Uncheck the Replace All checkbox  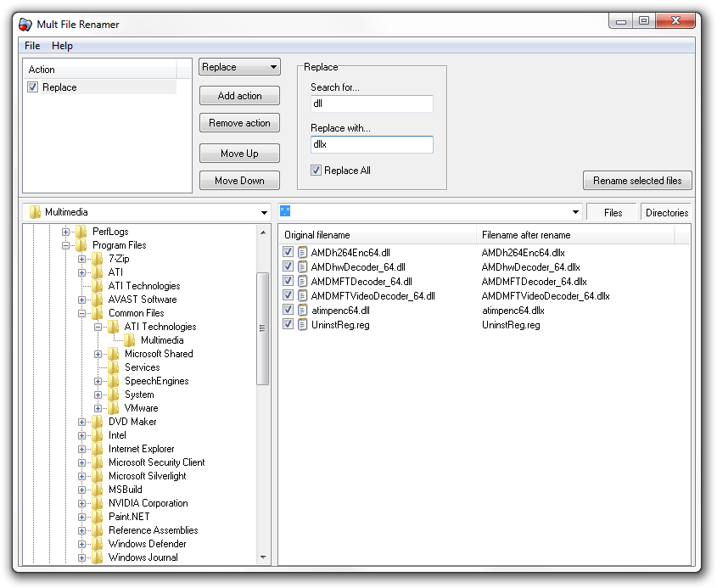pyautogui.click(x=316, y=170)
